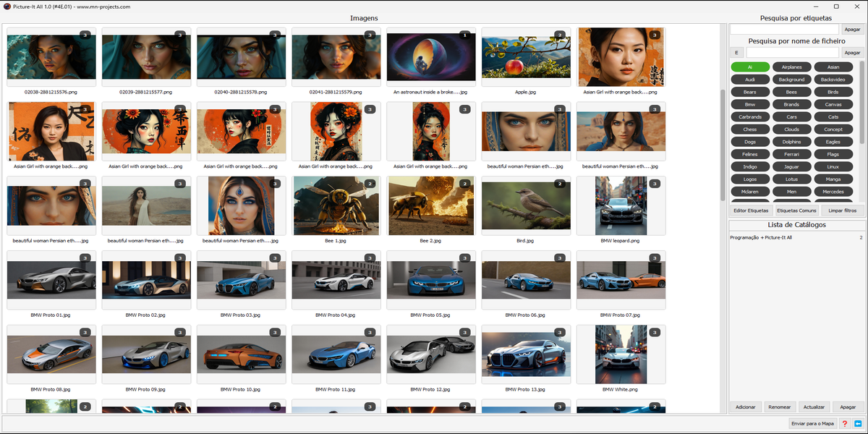Enable the Bees tag filter
Image resolution: width=868 pixels, height=434 pixels.
click(792, 92)
